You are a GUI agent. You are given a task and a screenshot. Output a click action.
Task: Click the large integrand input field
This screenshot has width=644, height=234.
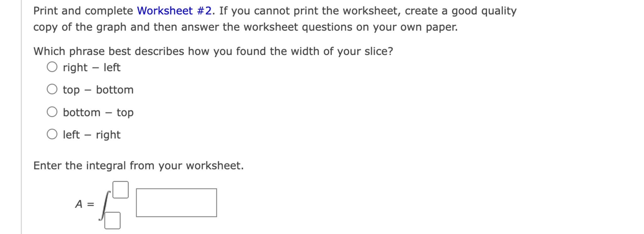pos(176,203)
